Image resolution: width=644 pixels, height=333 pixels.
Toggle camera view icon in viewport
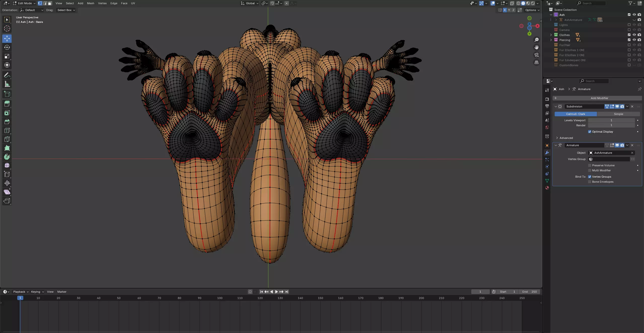point(537,55)
